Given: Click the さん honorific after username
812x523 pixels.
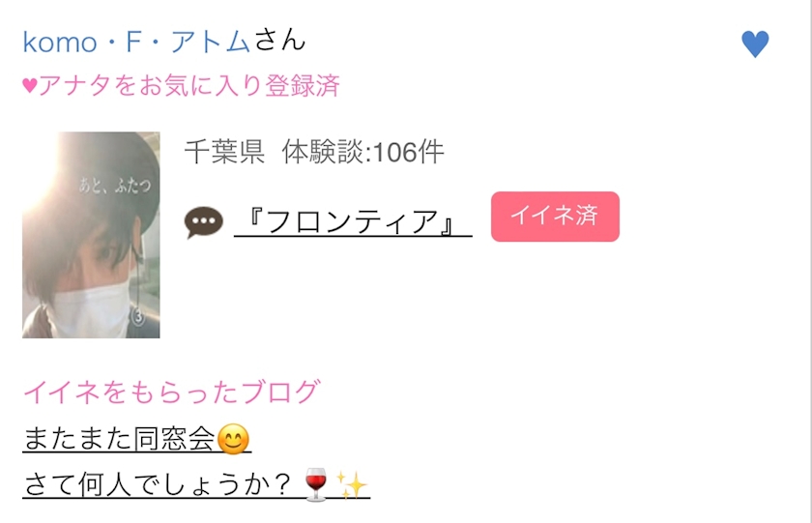Looking at the screenshot, I should (279, 41).
